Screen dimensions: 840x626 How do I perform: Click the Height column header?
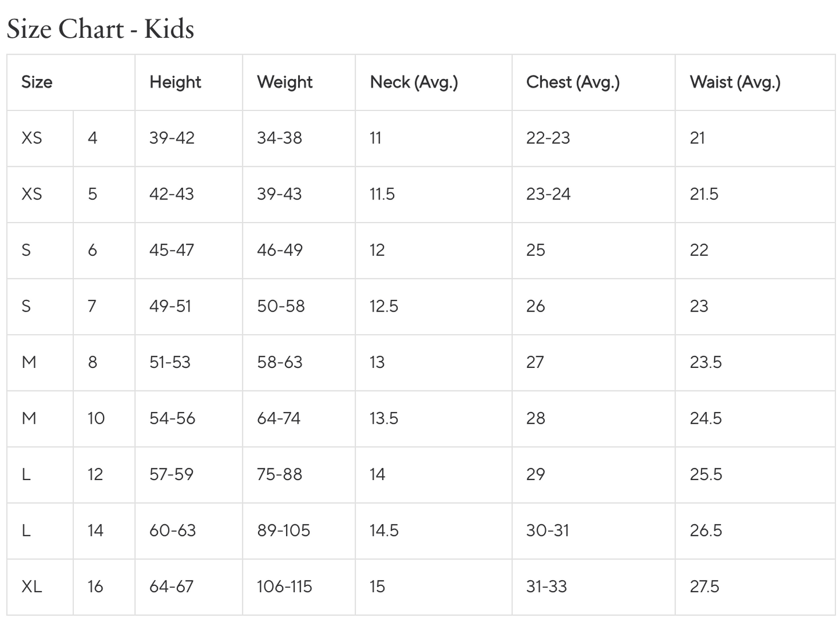pyautogui.click(x=175, y=82)
